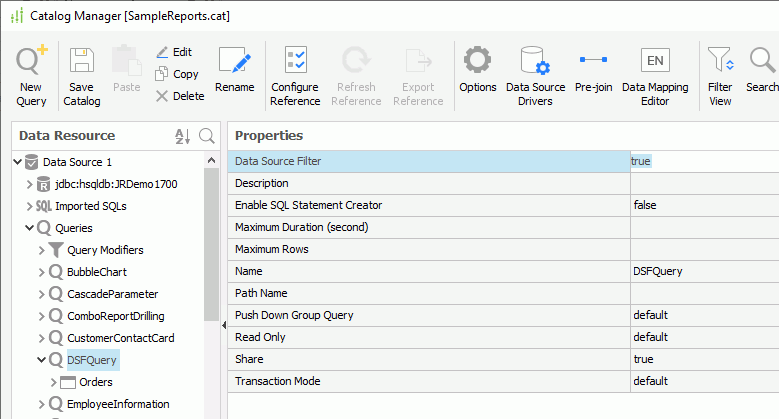Collapse the DSFQuery node

tap(42, 360)
